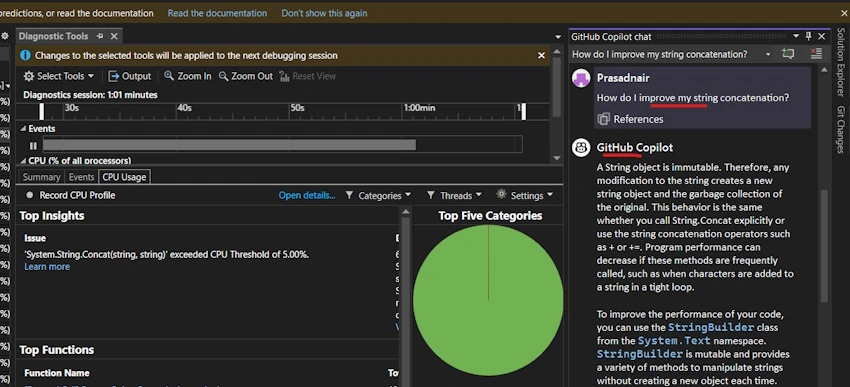Dismiss the changes-applied info banner

(541, 55)
